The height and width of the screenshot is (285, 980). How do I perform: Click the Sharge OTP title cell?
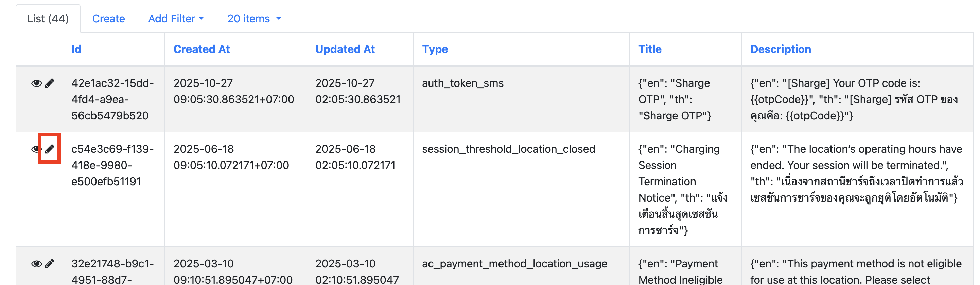(x=675, y=99)
